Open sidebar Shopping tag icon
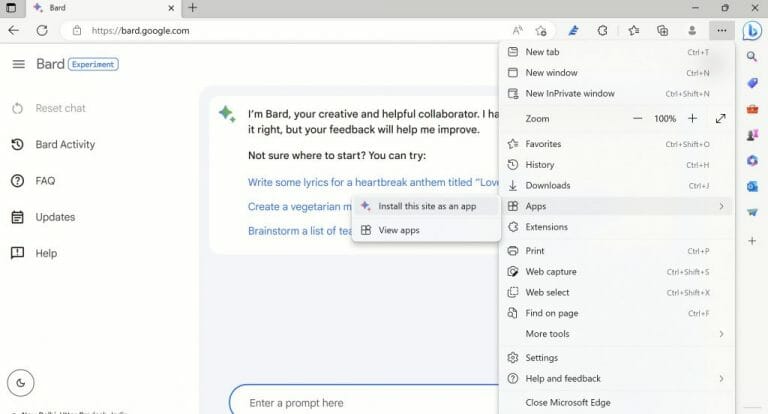The height and width of the screenshot is (414, 768). click(752, 83)
